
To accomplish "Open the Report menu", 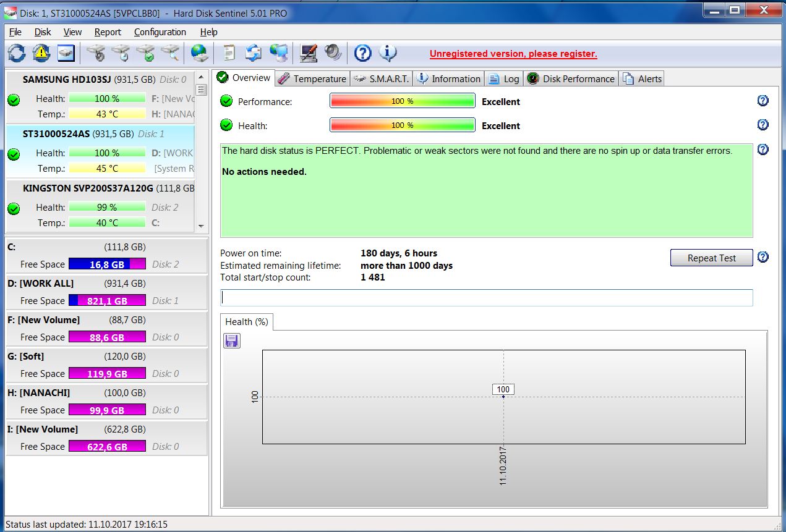I will coord(108,32).
